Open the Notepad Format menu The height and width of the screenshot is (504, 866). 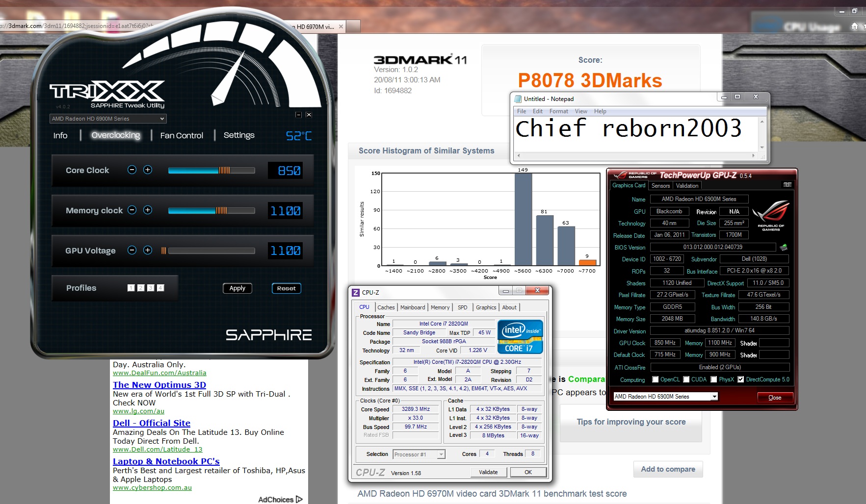click(x=559, y=111)
